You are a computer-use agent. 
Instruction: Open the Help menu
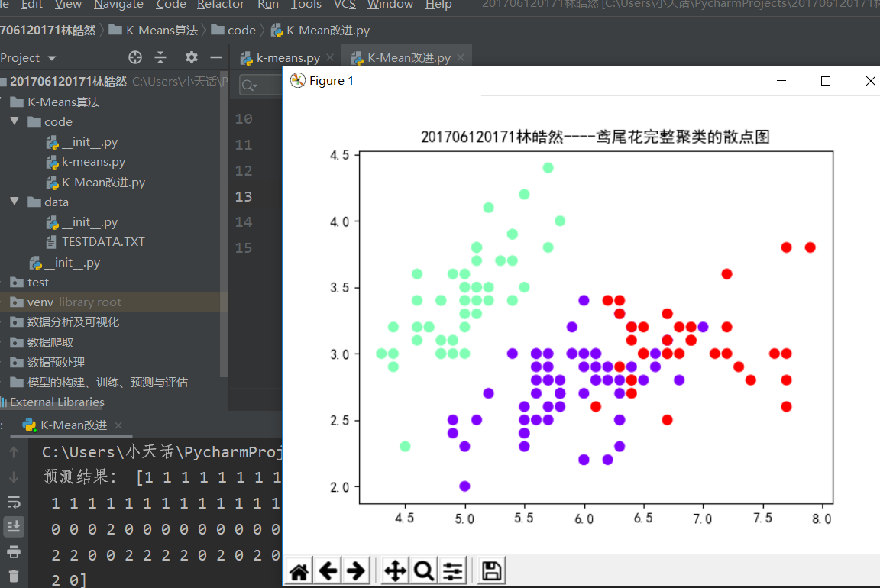tap(438, 5)
